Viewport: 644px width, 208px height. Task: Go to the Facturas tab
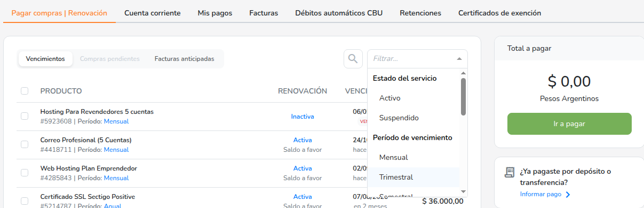pos(264,13)
